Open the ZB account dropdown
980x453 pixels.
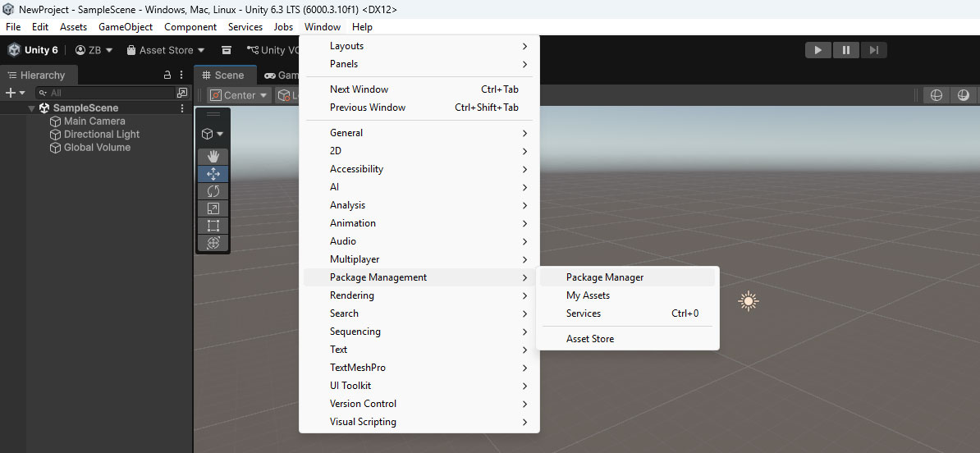(94, 50)
